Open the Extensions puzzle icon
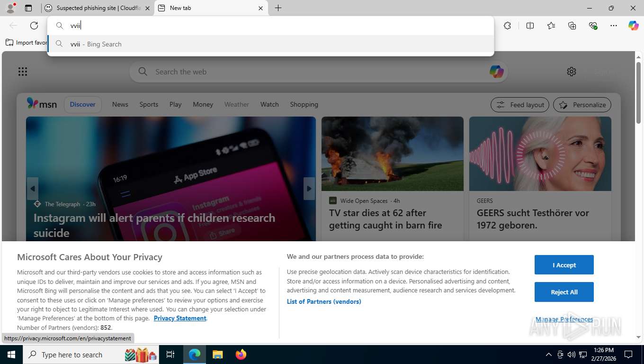Image resolution: width=644 pixels, height=364 pixels. click(507, 26)
